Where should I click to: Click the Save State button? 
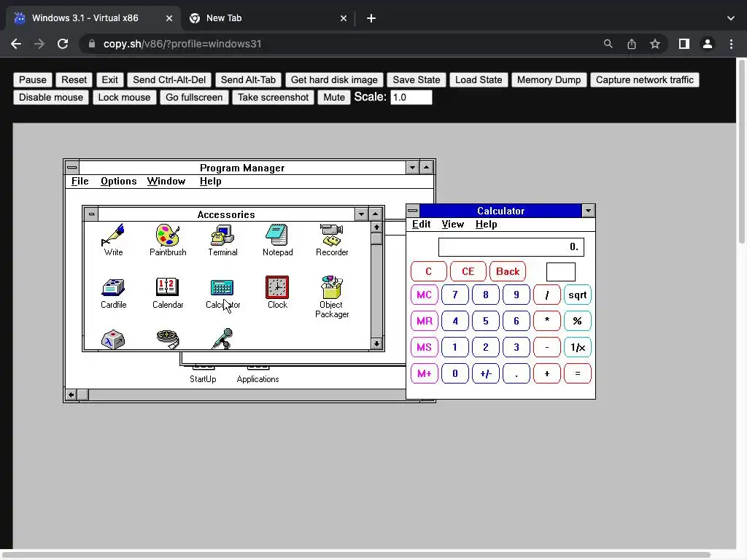click(x=417, y=79)
